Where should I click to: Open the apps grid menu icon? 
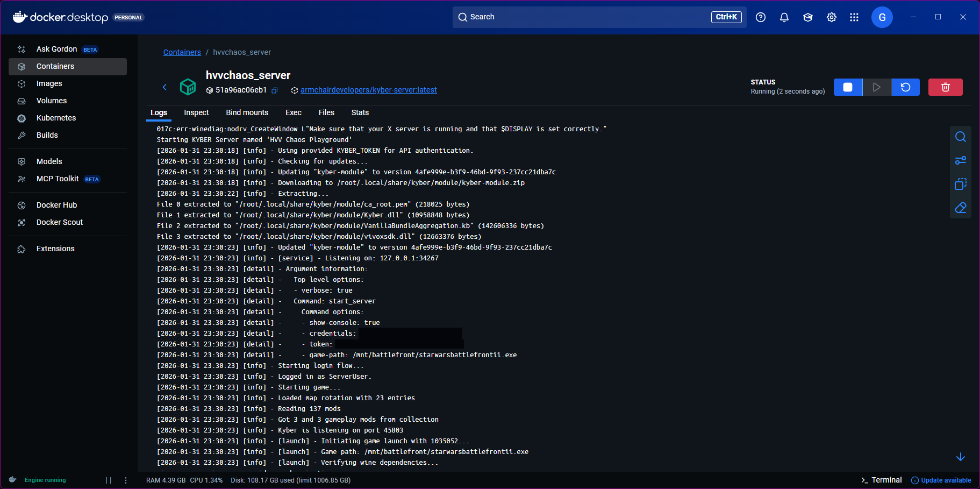pyautogui.click(x=854, y=17)
